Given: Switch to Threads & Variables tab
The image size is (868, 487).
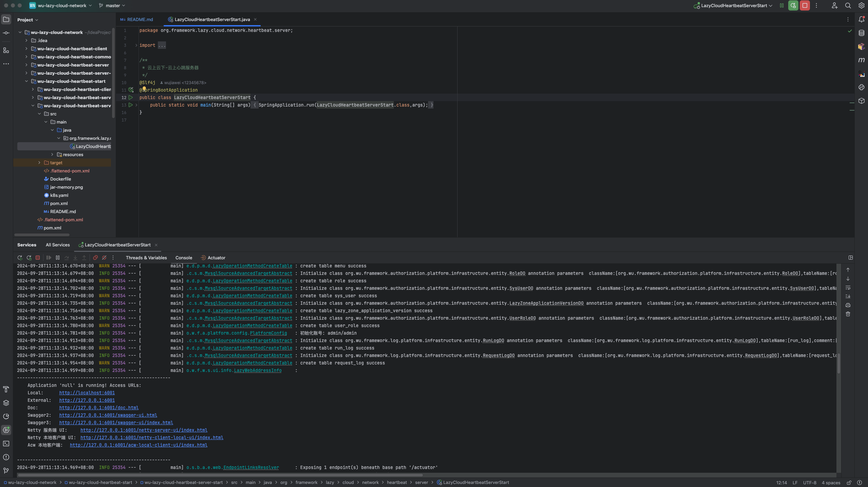Looking at the screenshot, I should pyautogui.click(x=146, y=258).
